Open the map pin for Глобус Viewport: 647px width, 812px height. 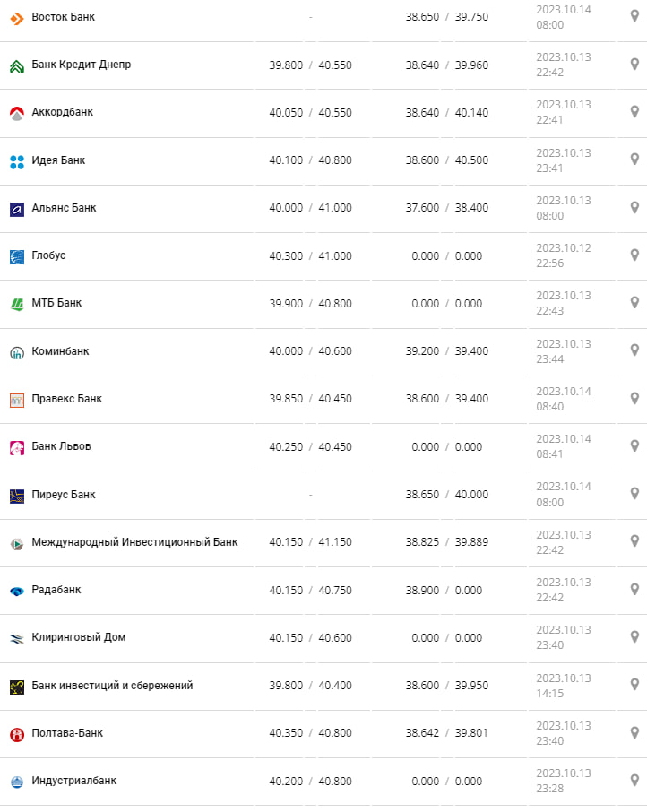point(634,255)
